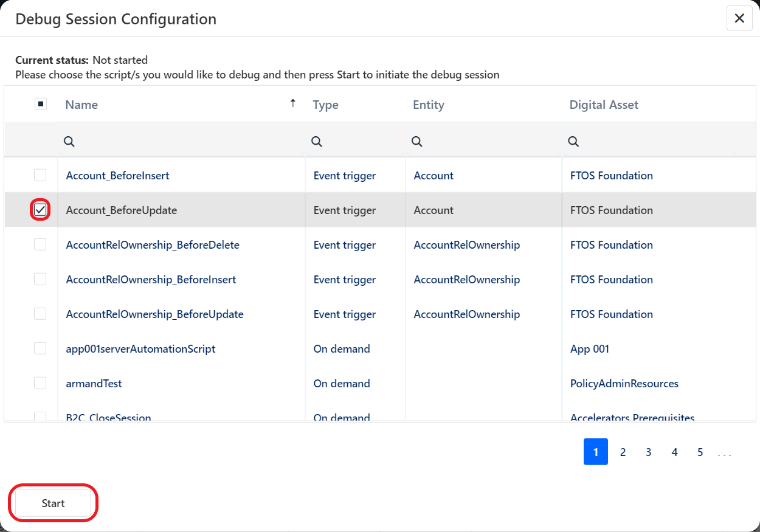Click the search icon in the Digital Asset filter
Image resolution: width=760 pixels, height=532 pixels.
pyautogui.click(x=573, y=141)
